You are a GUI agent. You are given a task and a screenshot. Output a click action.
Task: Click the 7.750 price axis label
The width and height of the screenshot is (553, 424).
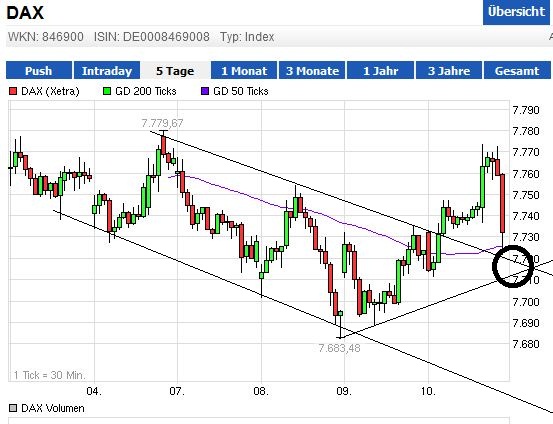tap(526, 195)
